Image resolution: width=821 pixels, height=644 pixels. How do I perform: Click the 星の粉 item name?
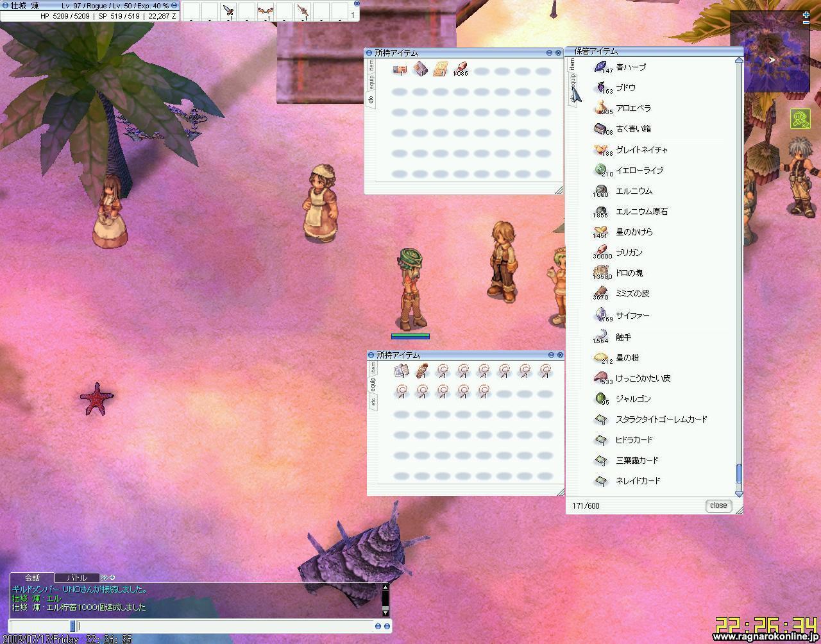627,358
